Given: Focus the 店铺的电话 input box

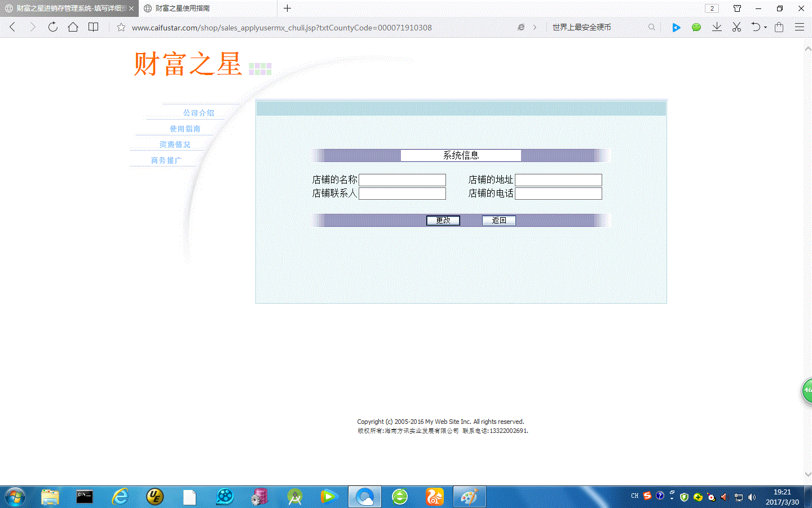Looking at the screenshot, I should (558, 194).
